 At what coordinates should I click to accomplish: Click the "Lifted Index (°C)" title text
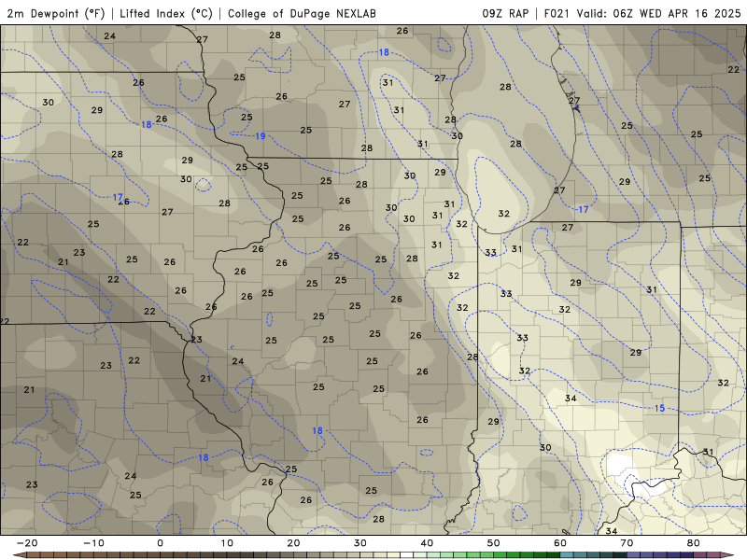[x=166, y=13]
